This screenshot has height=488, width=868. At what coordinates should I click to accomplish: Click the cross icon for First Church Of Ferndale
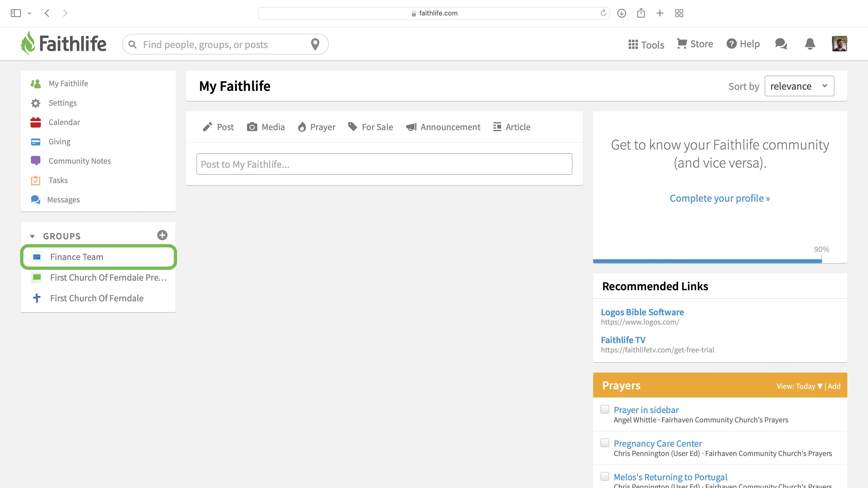tap(37, 298)
